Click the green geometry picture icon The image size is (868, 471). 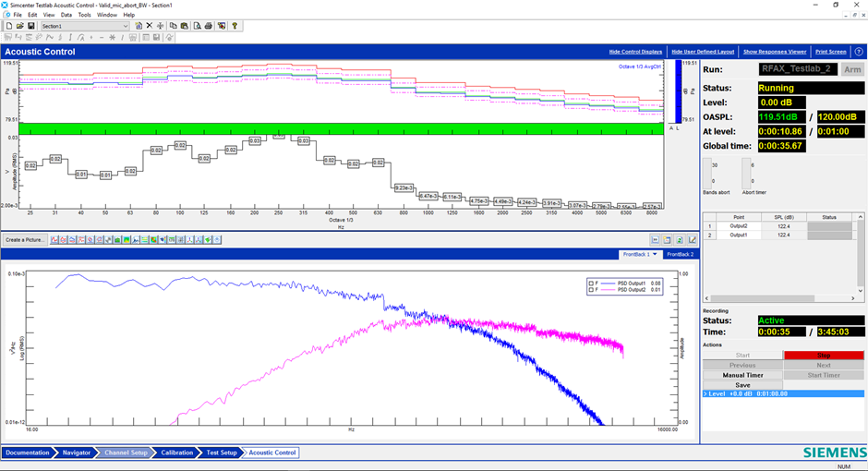[208, 239]
